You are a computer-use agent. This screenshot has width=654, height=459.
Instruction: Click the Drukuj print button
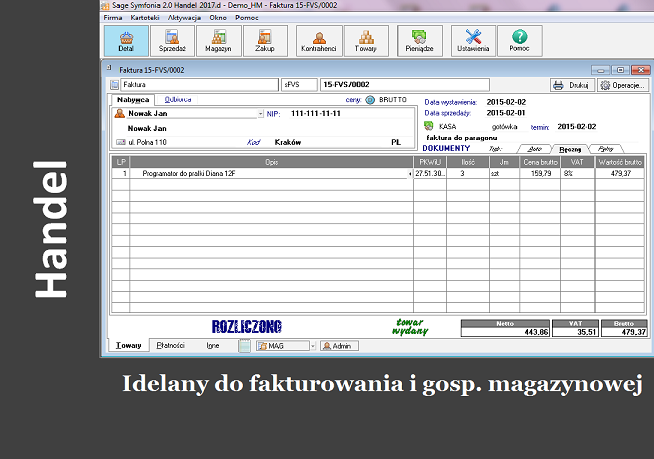click(571, 85)
